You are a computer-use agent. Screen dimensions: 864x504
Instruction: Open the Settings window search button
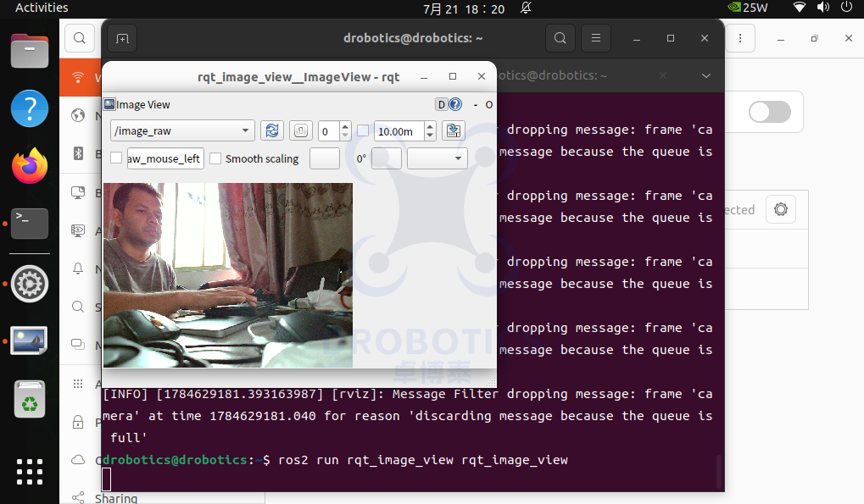(80, 38)
